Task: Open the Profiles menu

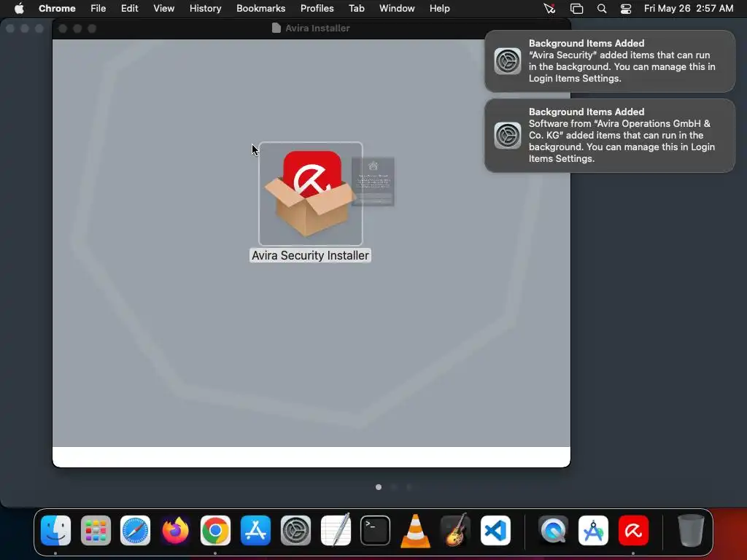Action: (x=317, y=9)
